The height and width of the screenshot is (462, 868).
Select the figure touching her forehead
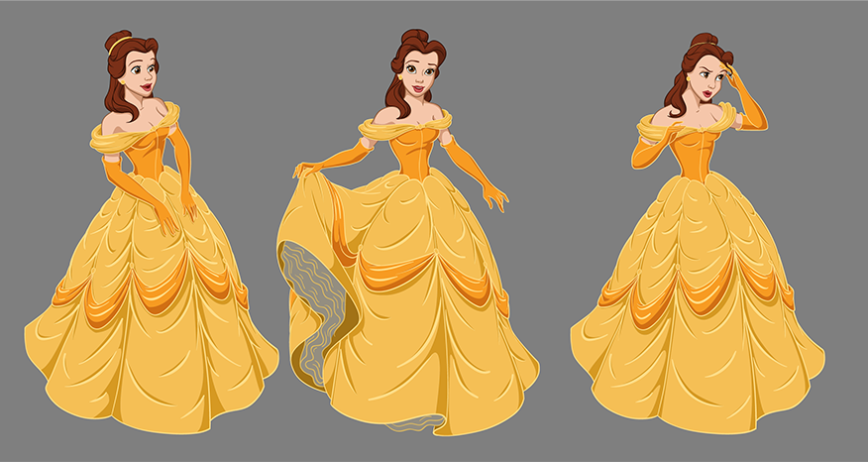698,233
